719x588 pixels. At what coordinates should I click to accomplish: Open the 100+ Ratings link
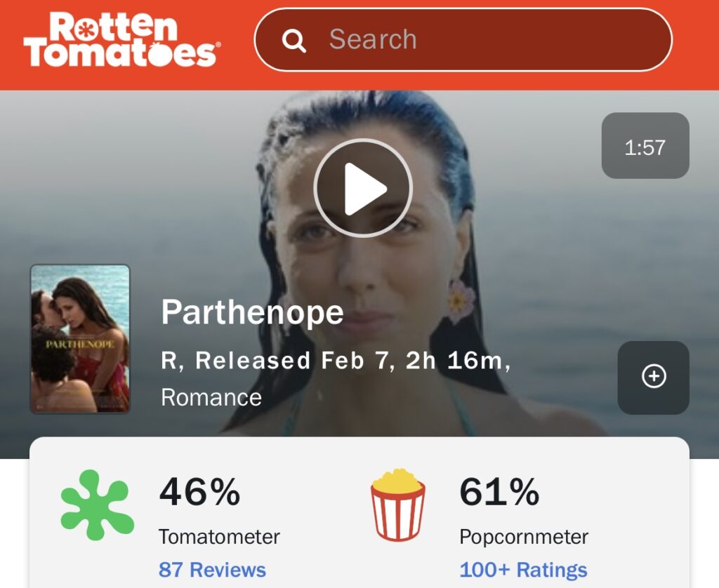523,570
